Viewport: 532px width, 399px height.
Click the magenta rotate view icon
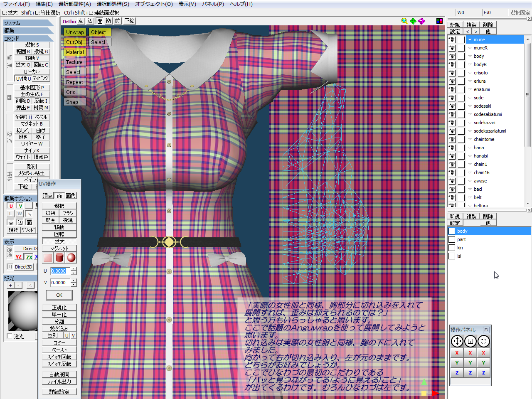tap(422, 21)
